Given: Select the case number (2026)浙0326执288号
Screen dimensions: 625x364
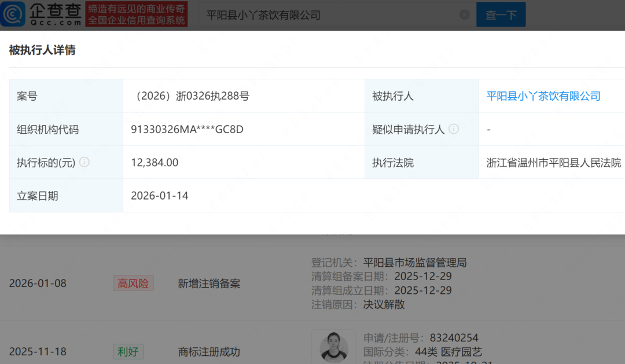Looking at the screenshot, I should point(190,96).
